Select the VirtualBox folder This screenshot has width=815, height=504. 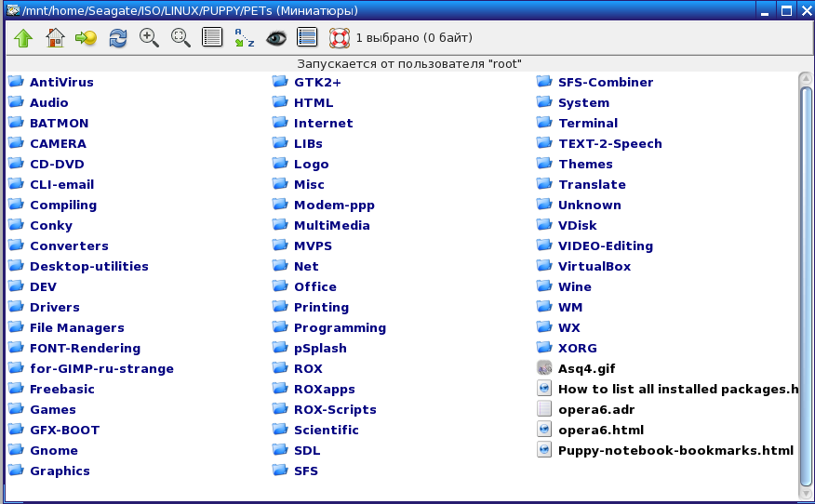click(x=594, y=266)
